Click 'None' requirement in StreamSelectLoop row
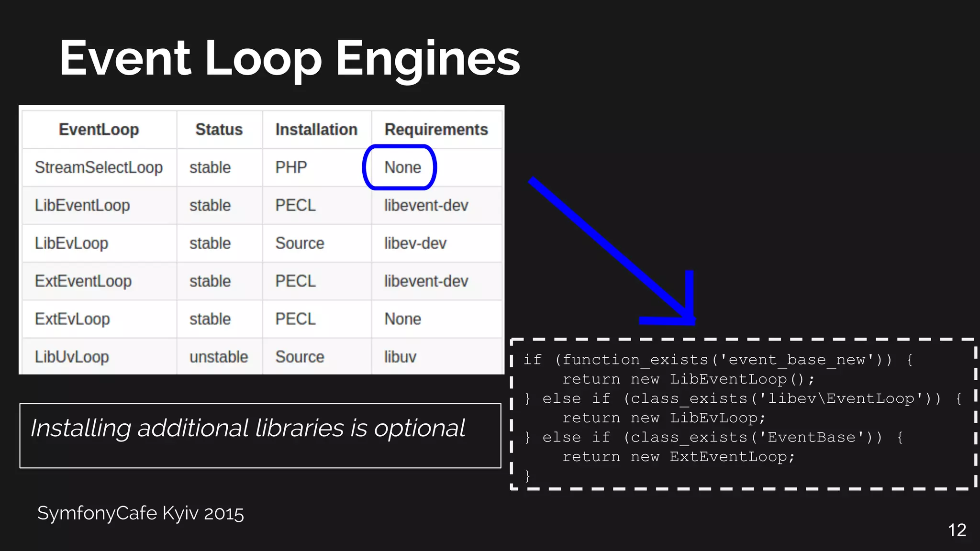Image resolution: width=980 pixels, height=551 pixels. click(x=403, y=167)
